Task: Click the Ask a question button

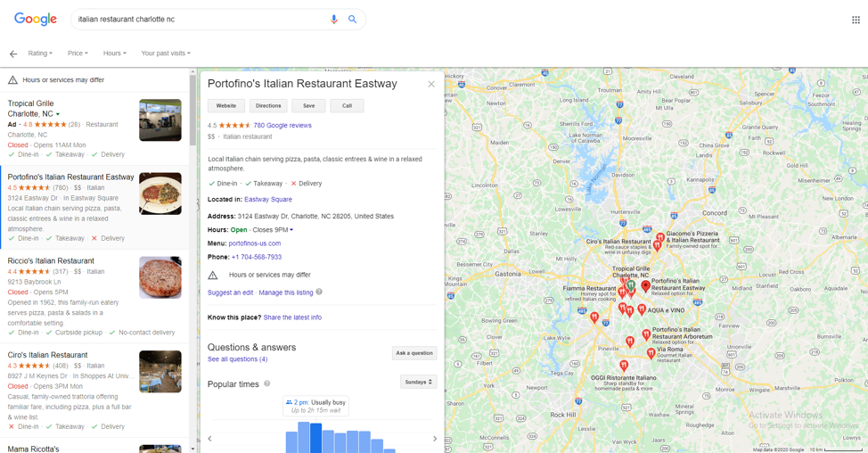Action: coord(414,353)
